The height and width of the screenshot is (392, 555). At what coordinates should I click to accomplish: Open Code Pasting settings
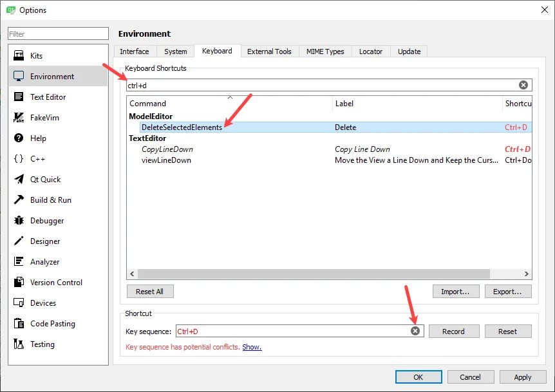pyautogui.click(x=58, y=323)
